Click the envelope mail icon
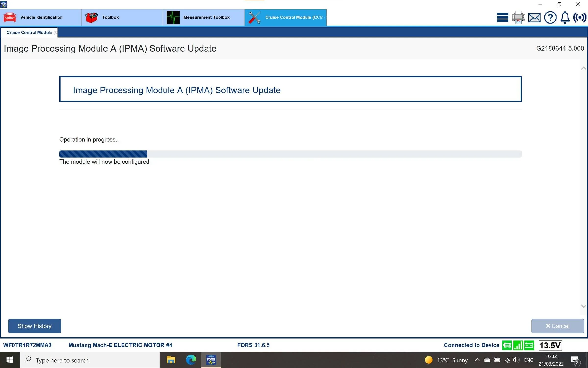This screenshot has height=368, width=588. [x=534, y=18]
